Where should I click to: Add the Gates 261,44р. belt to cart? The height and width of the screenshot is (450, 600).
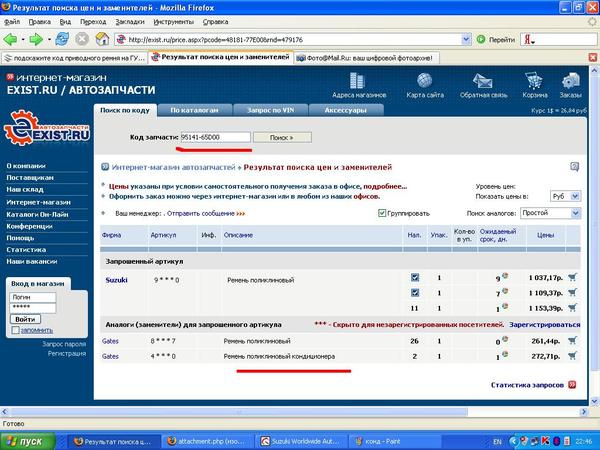(572, 340)
